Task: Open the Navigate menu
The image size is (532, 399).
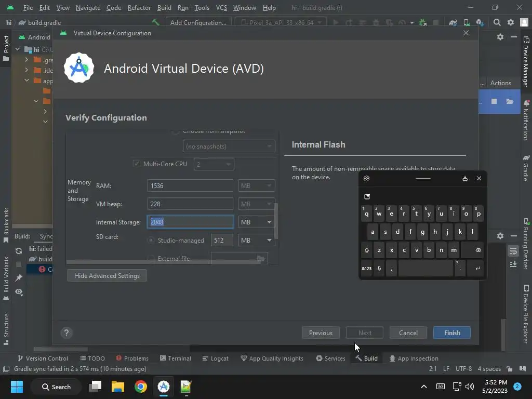Action: (x=88, y=7)
